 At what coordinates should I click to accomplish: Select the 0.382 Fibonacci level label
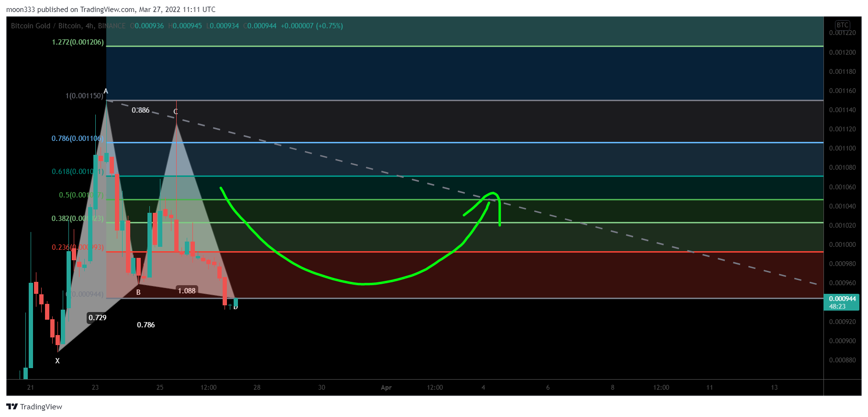(78, 219)
